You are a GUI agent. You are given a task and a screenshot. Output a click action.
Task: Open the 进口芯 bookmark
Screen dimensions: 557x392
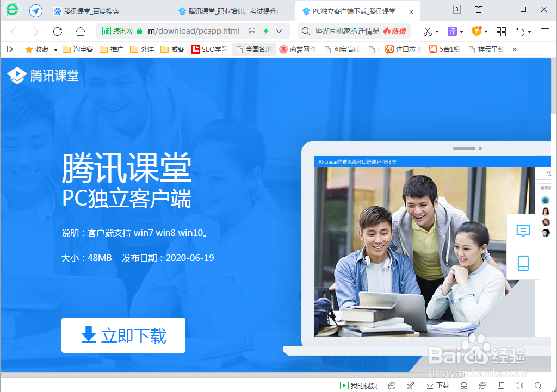403,49
